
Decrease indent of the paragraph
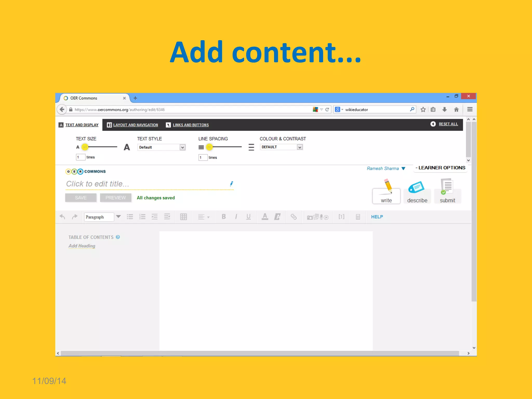(x=167, y=217)
